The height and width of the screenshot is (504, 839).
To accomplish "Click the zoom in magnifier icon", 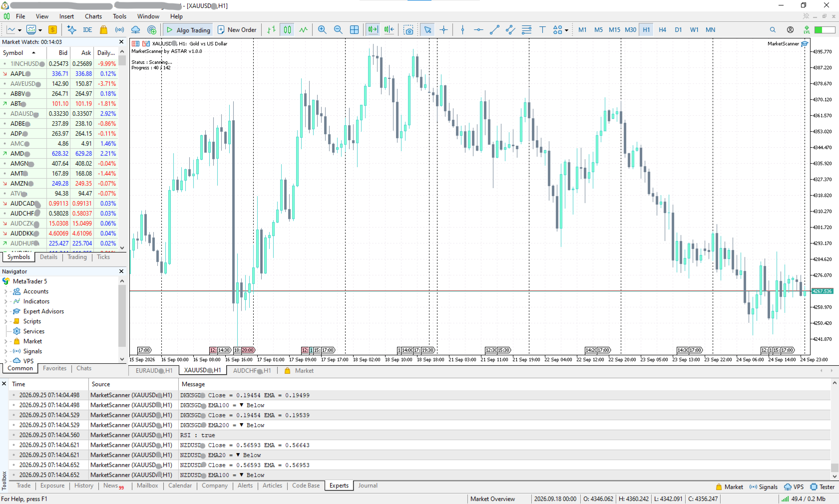I will pos(322,30).
